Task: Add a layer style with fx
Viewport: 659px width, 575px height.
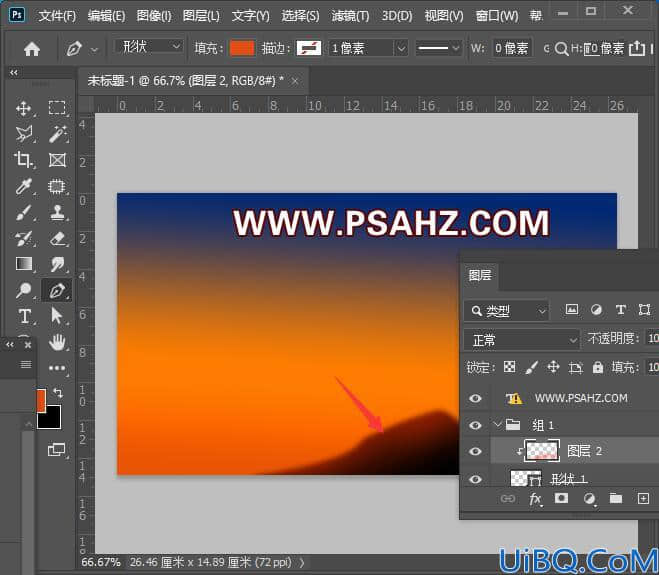Action: 535,499
